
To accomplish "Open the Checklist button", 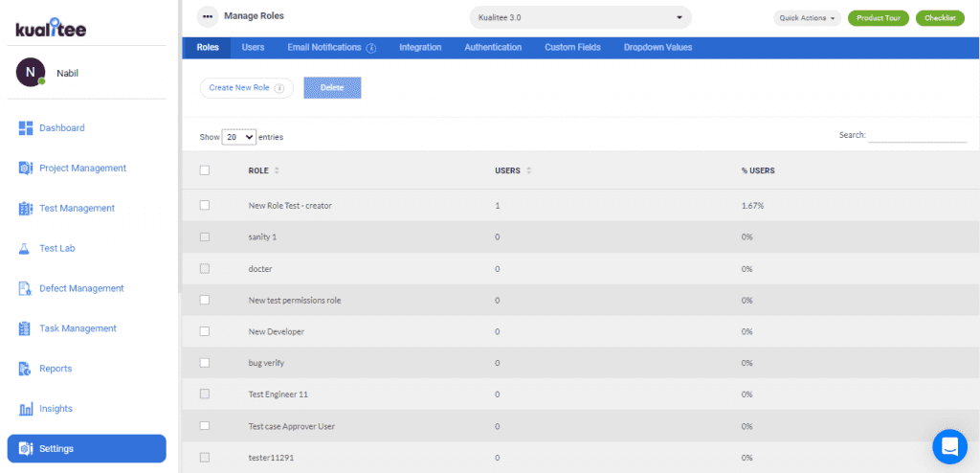I will pyautogui.click(x=940, y=18).
